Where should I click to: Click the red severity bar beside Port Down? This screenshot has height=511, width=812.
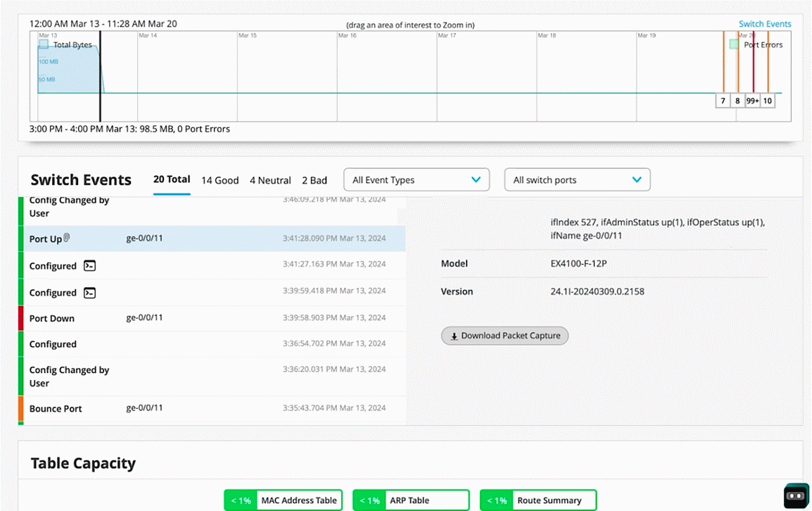21,318
